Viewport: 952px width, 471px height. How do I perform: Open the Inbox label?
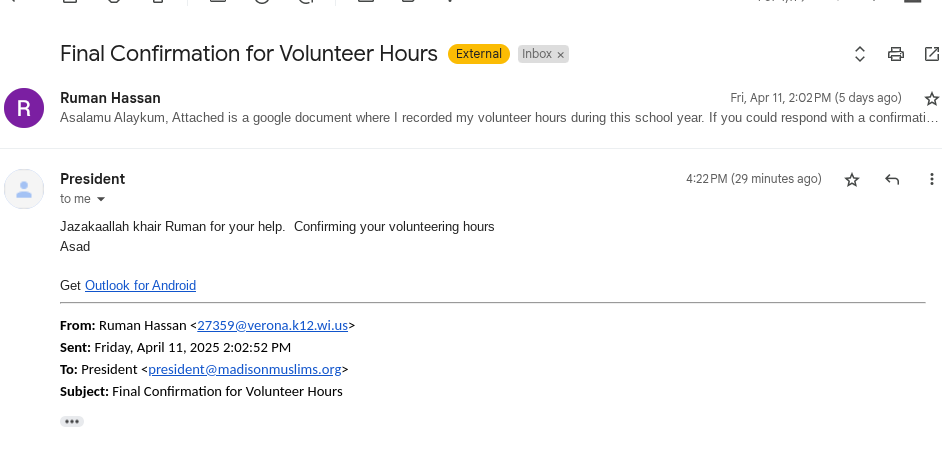pyautogui.click(x=536, y=54)
